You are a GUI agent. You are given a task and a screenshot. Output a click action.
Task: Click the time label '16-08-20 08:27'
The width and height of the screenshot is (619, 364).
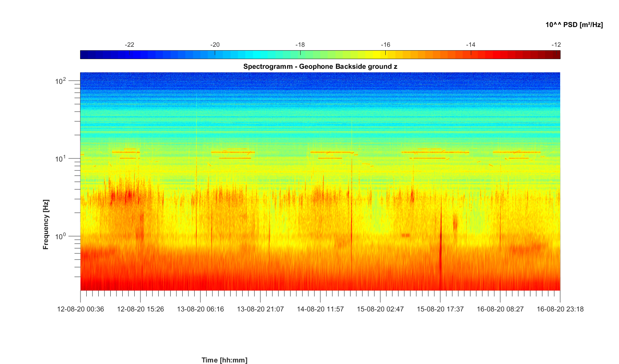click(500, 309)
